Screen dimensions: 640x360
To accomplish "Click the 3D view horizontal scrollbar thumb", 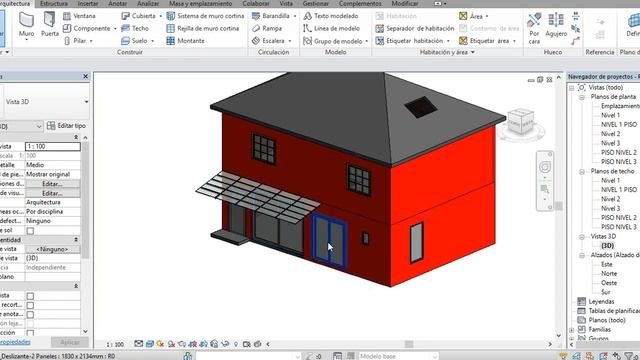I will 409,344.
